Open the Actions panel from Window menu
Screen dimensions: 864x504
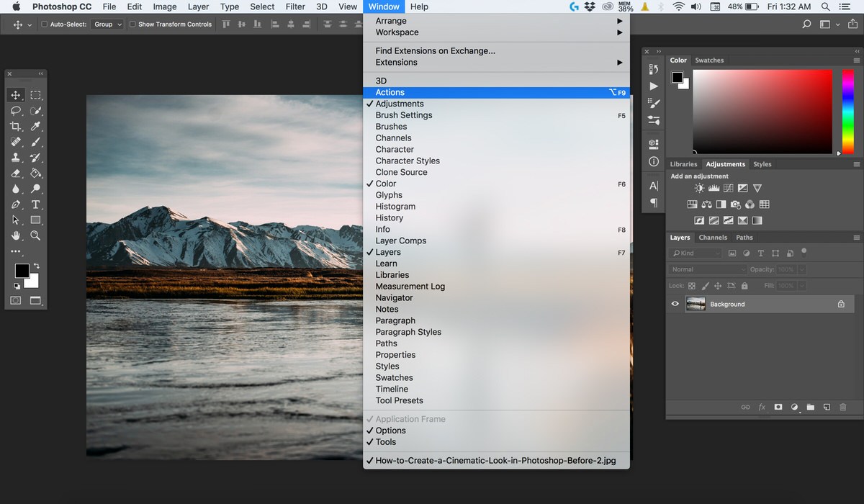[x=496, y=92]
